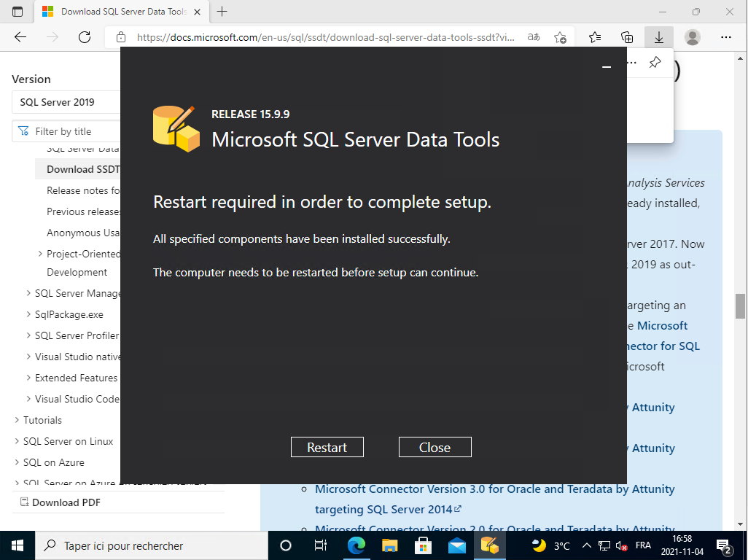
Task: Click the Close button in setup dialog
Action: point(435,447)
